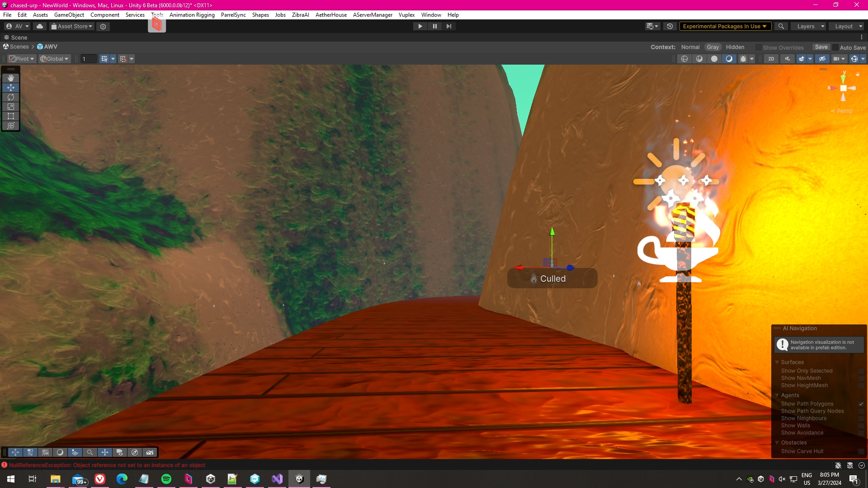Set Context to Hidden
868x488 pixels.
[x=735, y=47]
